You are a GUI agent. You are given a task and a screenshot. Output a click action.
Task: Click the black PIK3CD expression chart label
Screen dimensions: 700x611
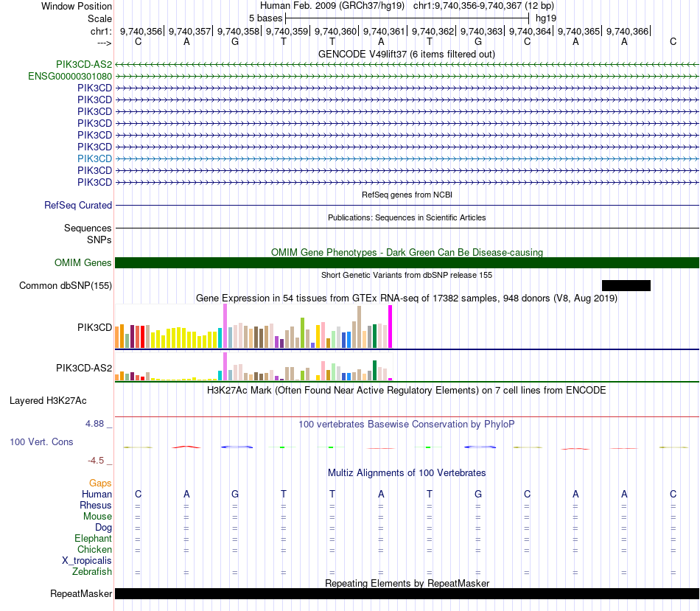pos(94,327)
